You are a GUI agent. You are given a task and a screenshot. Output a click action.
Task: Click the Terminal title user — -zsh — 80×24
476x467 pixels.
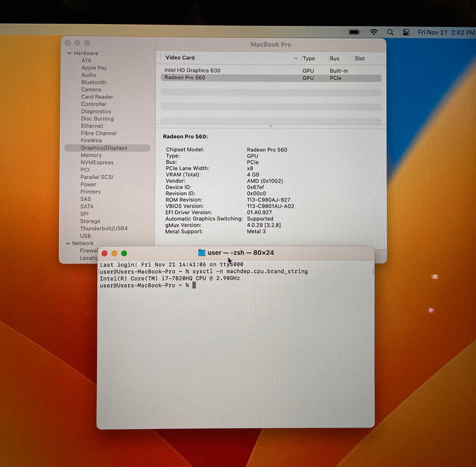tap(241, 252)
